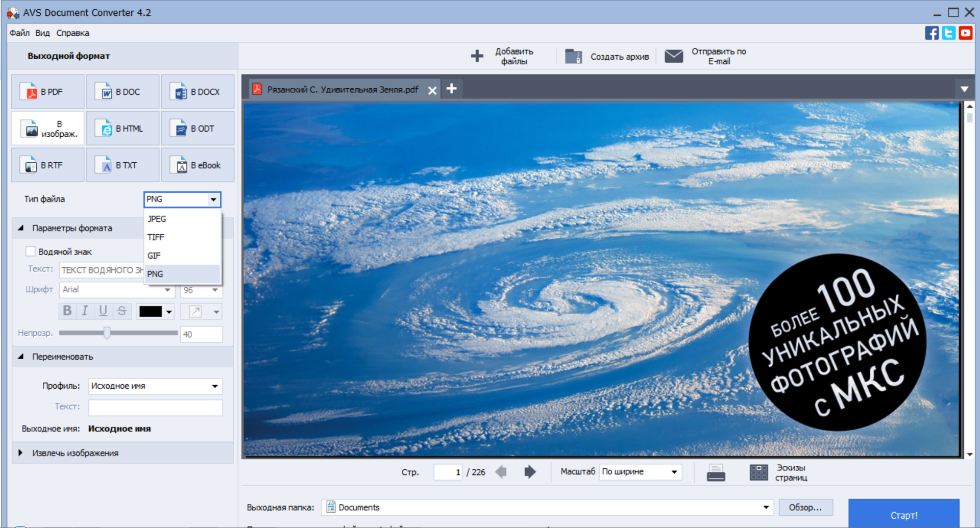Open the font size 96 dropdown
Viewport: 980px width, 528px height.
tap(202, 290)
